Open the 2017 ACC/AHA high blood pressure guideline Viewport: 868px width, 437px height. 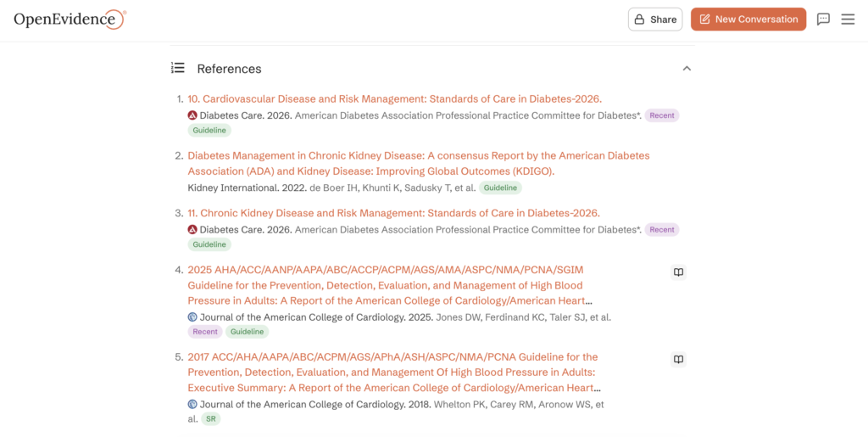pyautogui.click(x=394, y=373)
